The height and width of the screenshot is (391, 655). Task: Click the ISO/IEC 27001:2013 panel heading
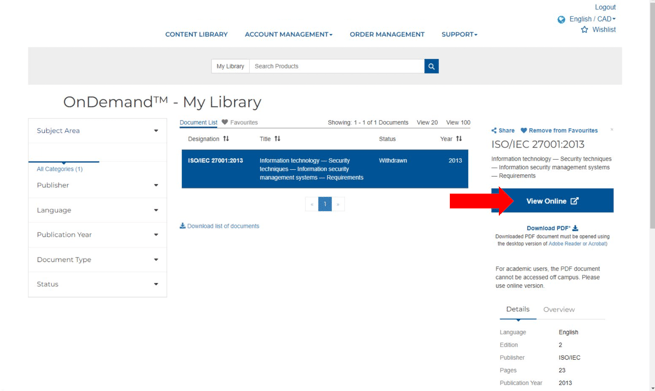(538, 144)
